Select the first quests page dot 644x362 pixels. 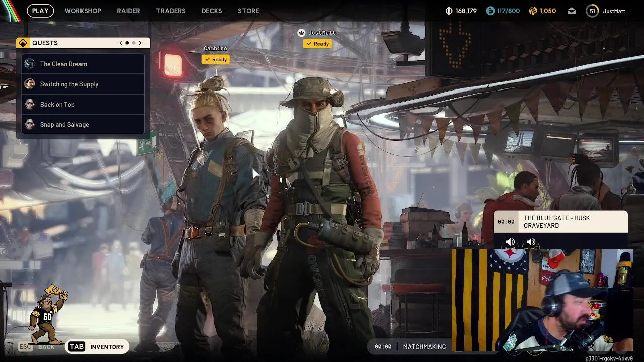click(127, 43)
